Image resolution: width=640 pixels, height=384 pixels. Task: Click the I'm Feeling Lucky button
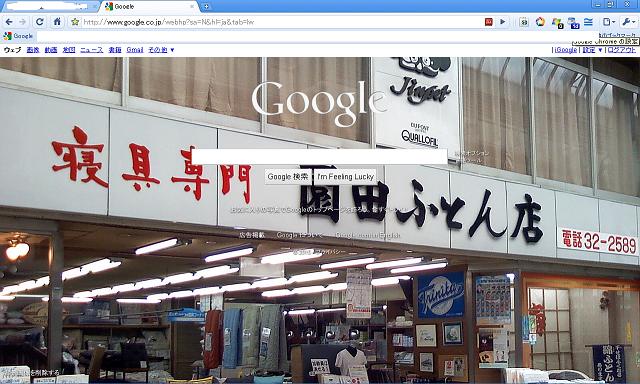pos(345,177)
